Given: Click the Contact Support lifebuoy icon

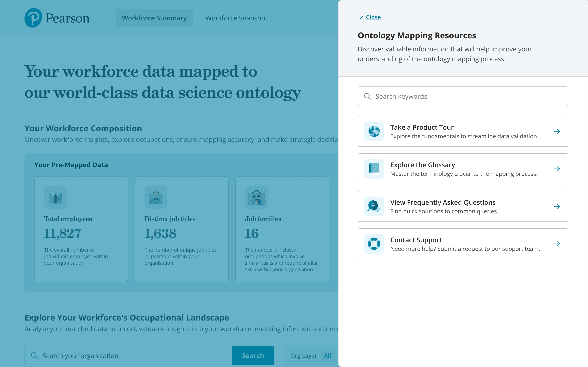Looking at the screenshot, I should pos(374,244).
